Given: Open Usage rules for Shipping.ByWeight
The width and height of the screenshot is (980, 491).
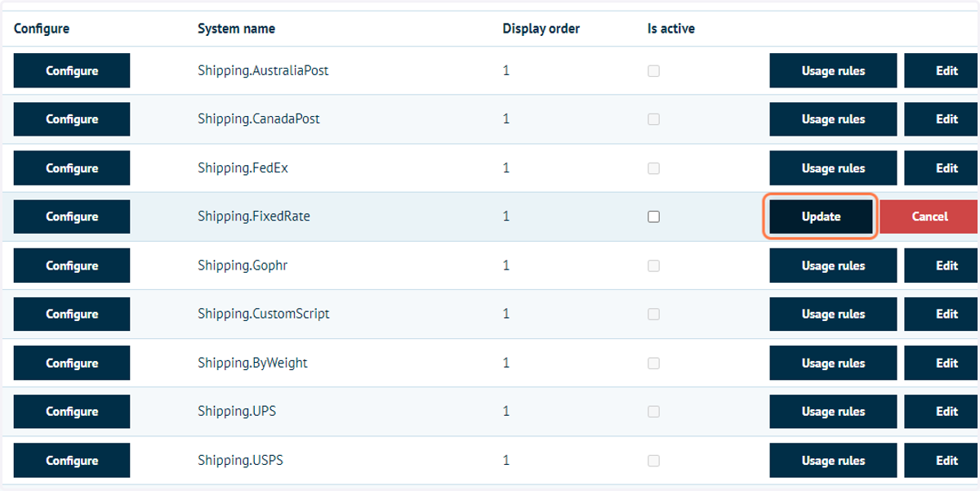Looking at the screenshot, I should coord(833,363).
